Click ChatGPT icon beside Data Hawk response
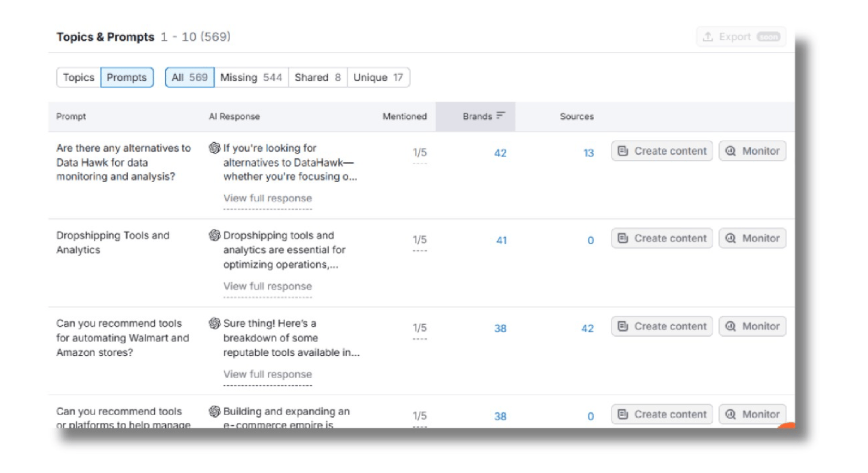Screen dimensions: 868x473 coord(215,148)
